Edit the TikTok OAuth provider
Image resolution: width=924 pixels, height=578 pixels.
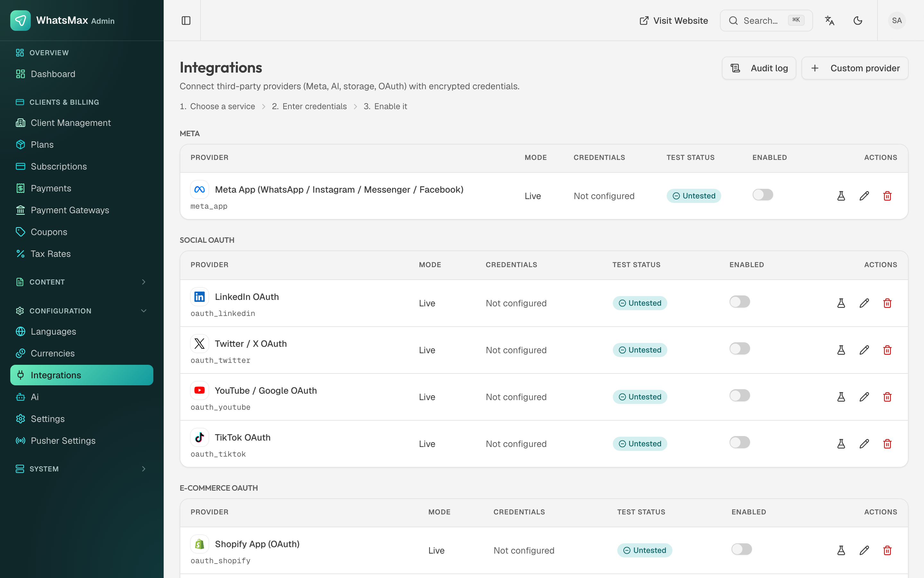point(864,444)
